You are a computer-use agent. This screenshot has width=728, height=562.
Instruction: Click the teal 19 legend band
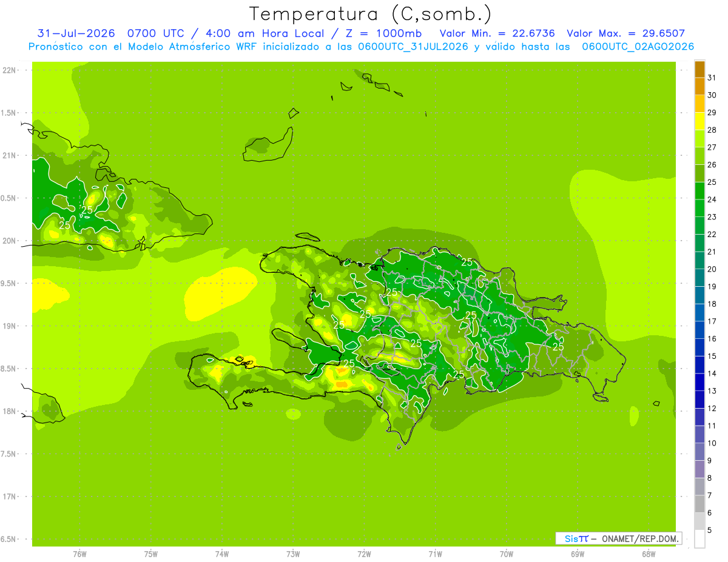699,278
